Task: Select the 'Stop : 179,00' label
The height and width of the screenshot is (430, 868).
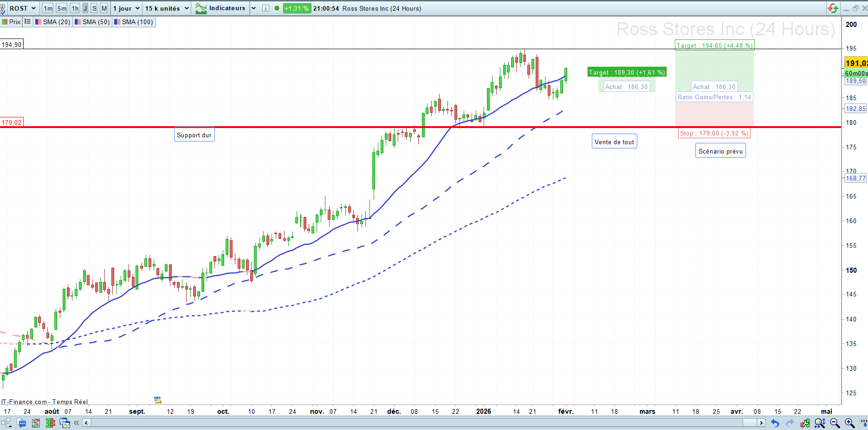Action: pyautogui.click(x=714, y=133)
